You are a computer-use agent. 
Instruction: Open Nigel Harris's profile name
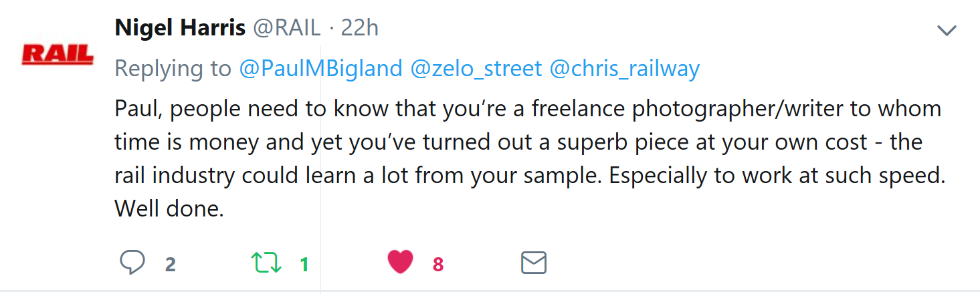click(x=180, y=28)
